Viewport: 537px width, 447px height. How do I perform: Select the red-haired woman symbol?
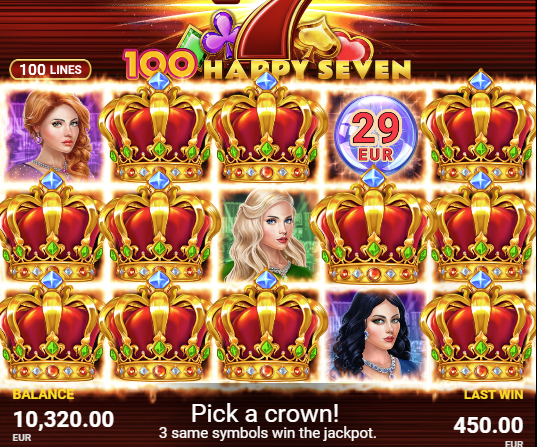[x=55, y=135]
